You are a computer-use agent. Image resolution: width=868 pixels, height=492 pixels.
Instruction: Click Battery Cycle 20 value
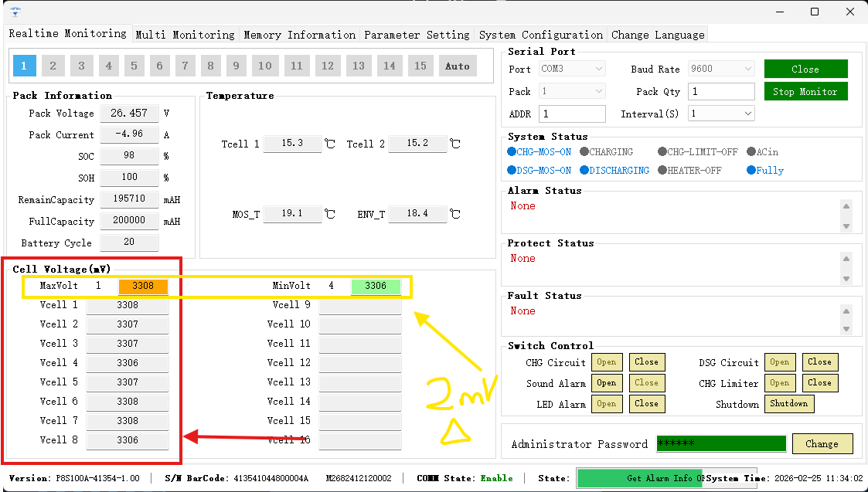click(129, 243)
